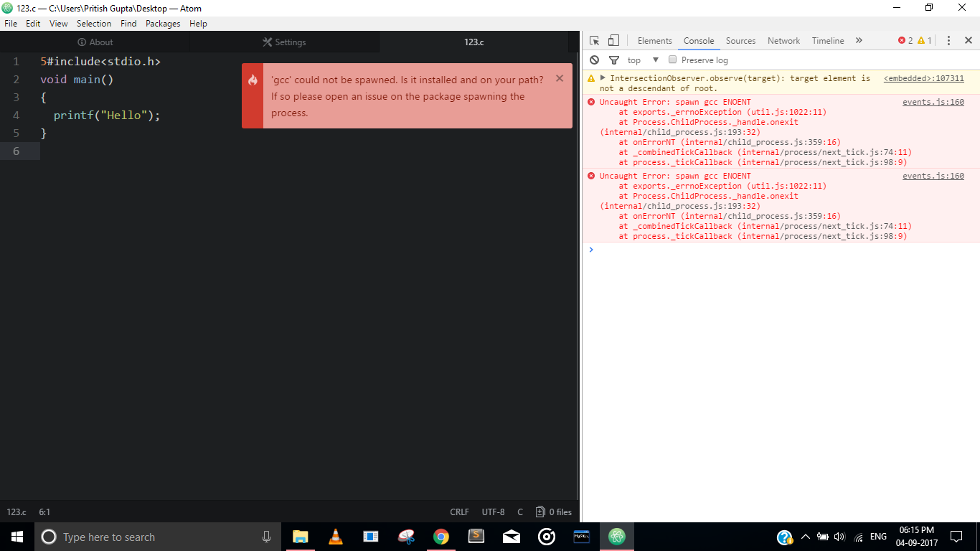This screenshot has width=980, height=551.
Task: Switch to the Timeline tab in DevTools
Action: [828, 41]
